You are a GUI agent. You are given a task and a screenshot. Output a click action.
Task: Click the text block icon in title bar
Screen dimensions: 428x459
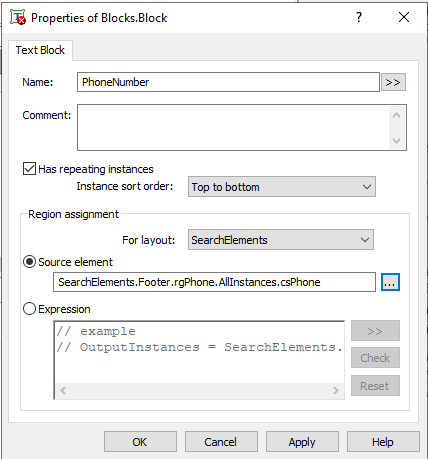[18, 17]
